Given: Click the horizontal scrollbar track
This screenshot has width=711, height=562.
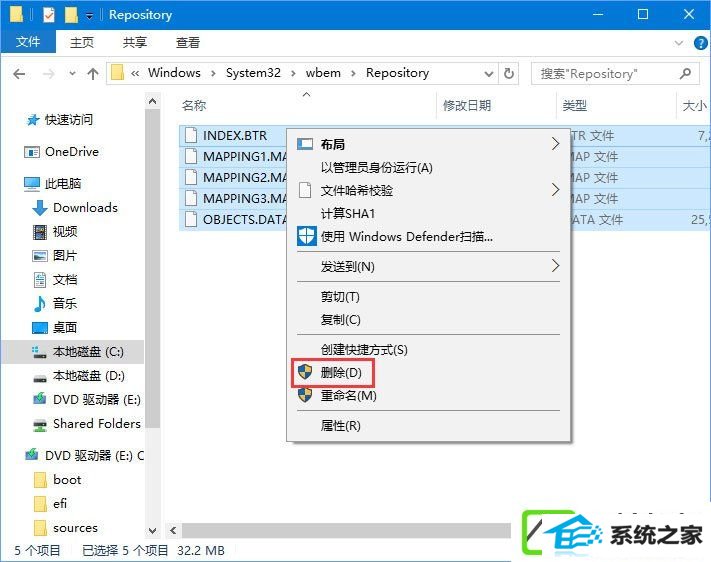Looking at the screenshot, I should tap(346, 530).
